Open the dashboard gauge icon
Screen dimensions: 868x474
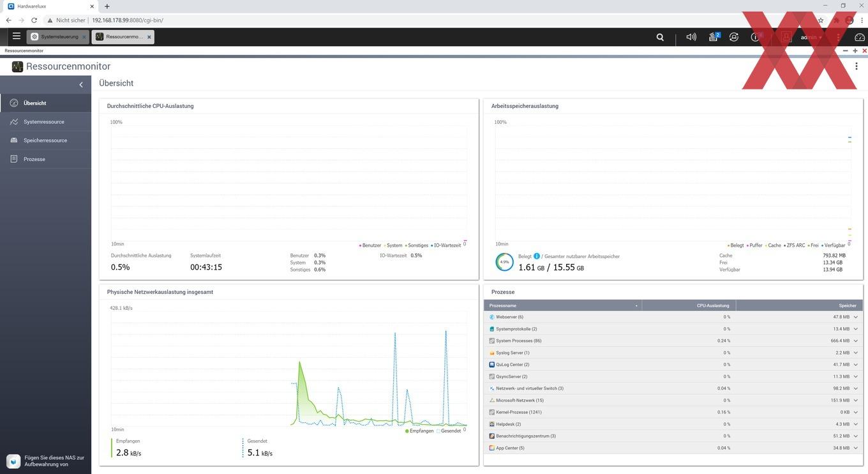[x=859, y=37]
